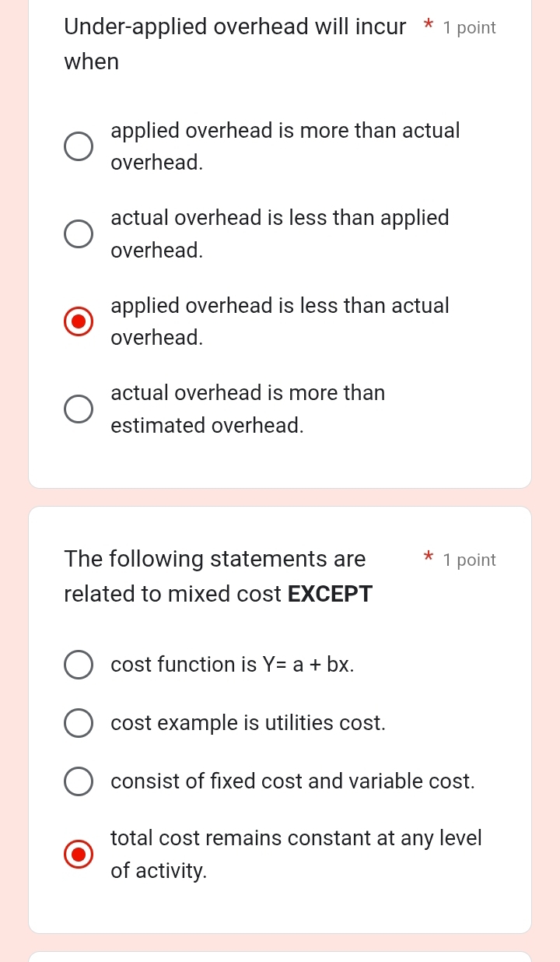This screenshot has width=560, height=962.
Task: Select radio total cost remains constant
Action: 78,854
